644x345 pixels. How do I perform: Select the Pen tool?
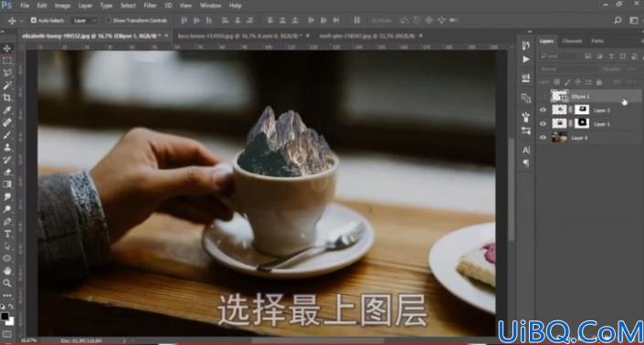[7, 222]
